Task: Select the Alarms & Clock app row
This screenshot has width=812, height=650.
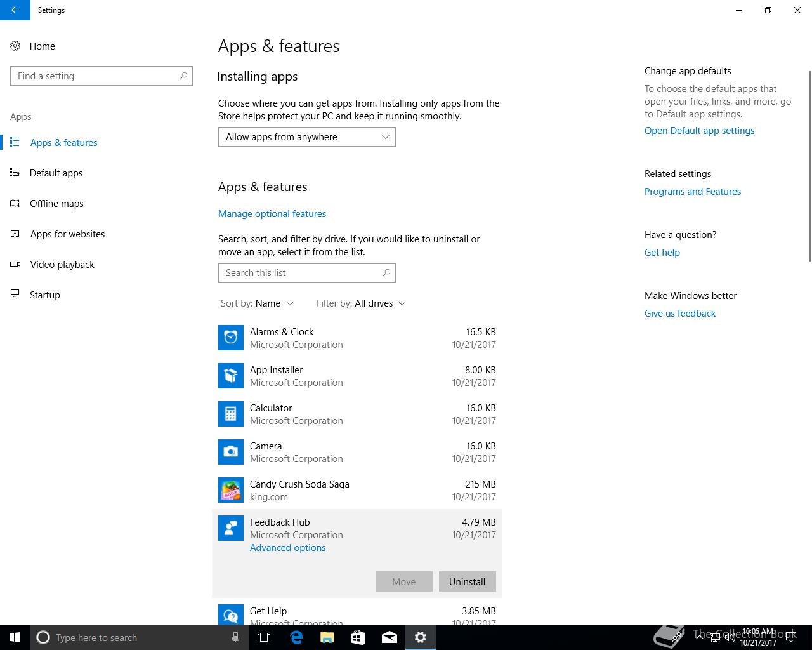Action: click(357, 338)
